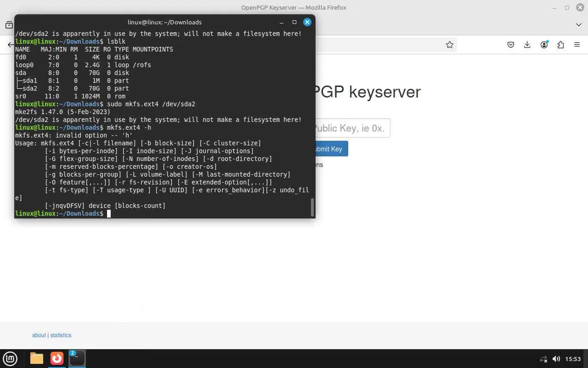Click the fd0 row in lsblk output
This screenshot has width=588, height=368.
[72, 57]
